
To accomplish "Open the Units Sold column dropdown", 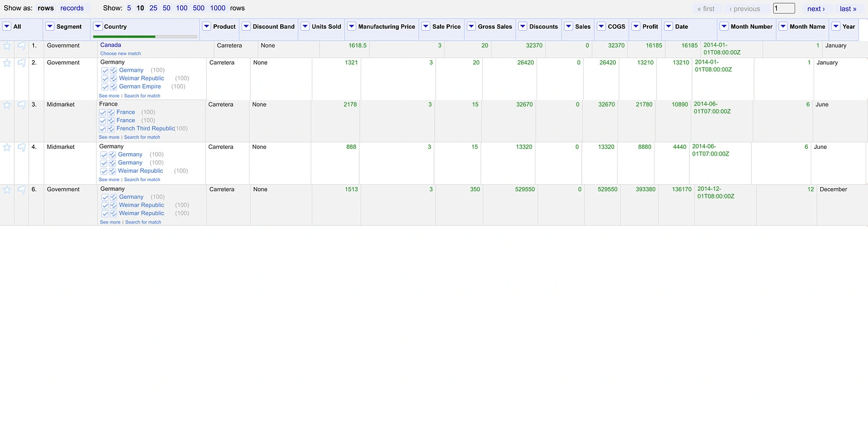I will (x=305, y=26).
